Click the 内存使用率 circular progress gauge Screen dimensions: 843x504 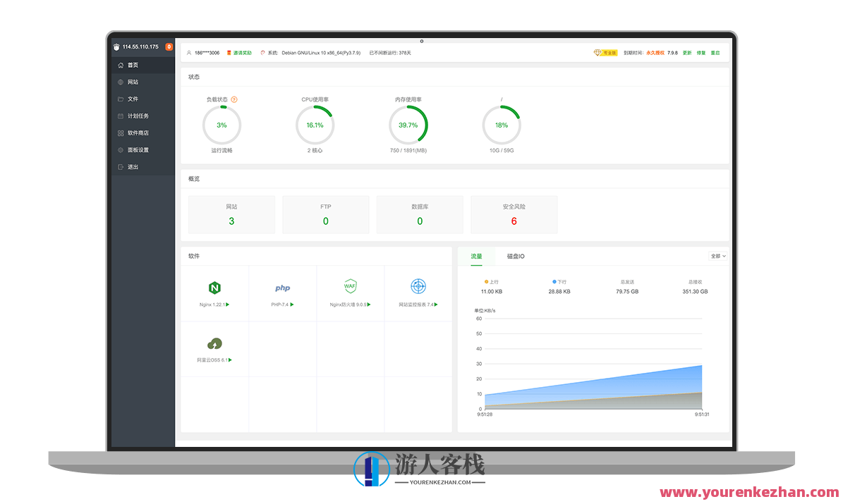coord(408,125)
